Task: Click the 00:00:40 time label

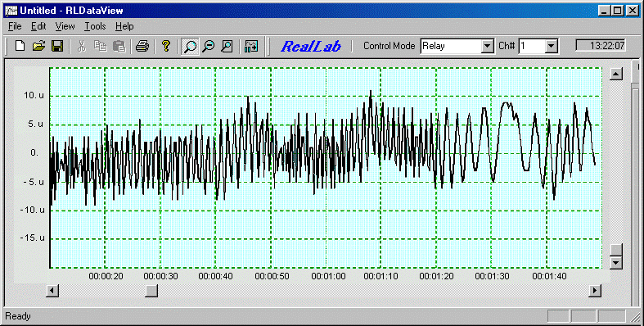Action: tap(216, 276)
